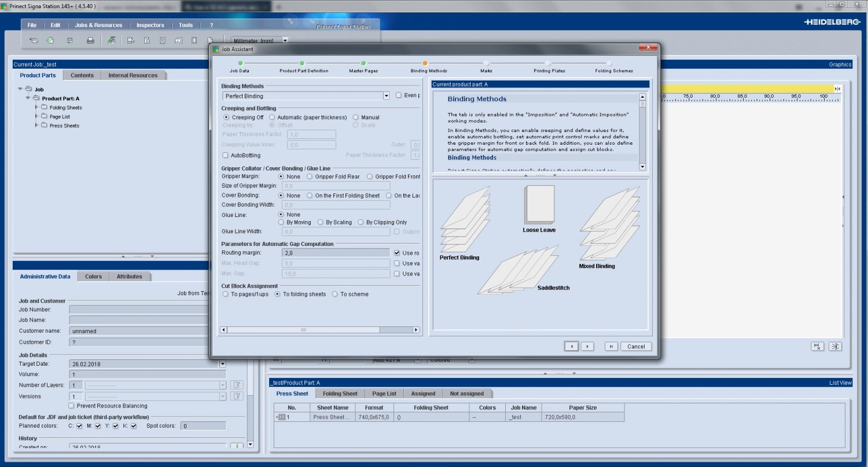This screenshot has width=868, height=467.
Task: Expand the Page List tree node
Action: point(36,116)
